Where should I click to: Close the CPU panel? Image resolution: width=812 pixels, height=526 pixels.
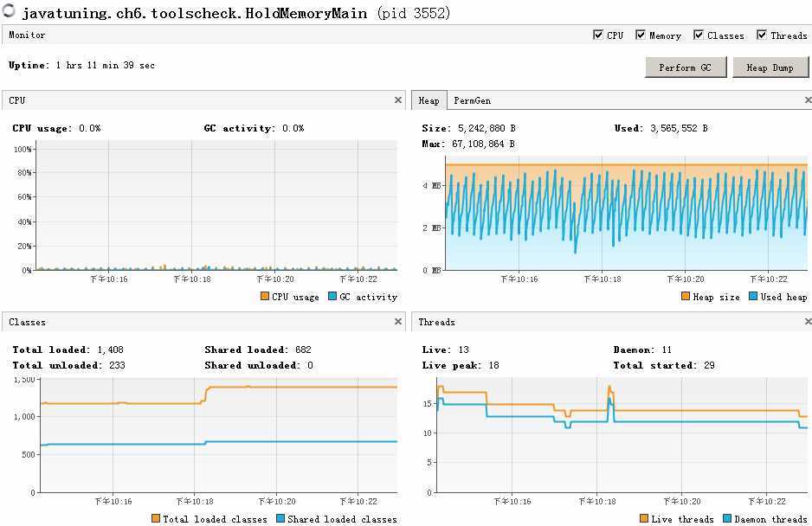click(x=397, y=99)
